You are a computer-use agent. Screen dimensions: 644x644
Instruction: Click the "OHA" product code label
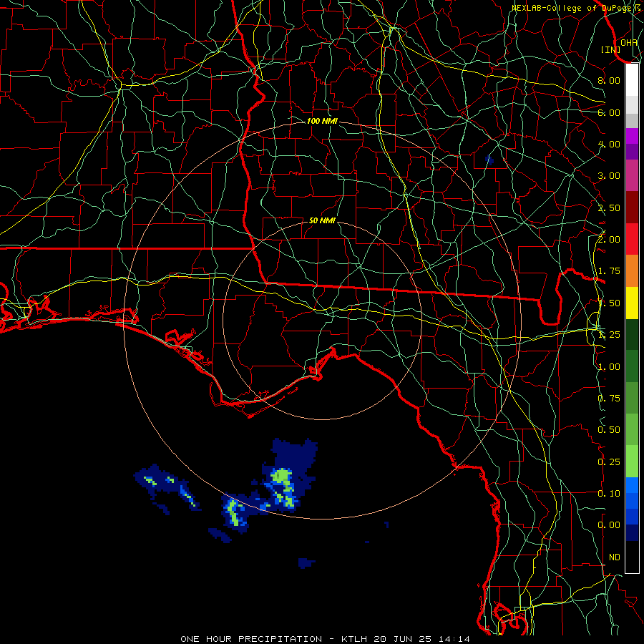[x=629, y=42]
